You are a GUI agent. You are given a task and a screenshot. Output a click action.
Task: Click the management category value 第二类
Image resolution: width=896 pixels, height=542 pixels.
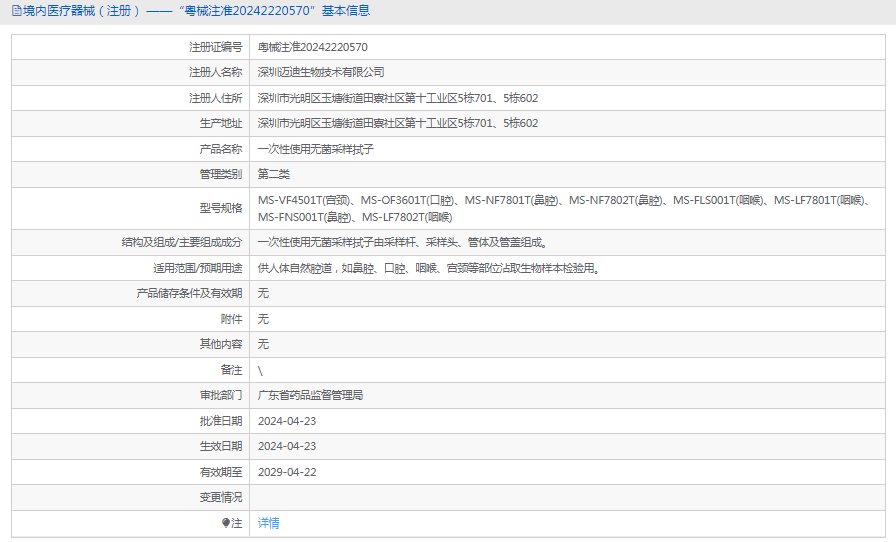click(x=274, y=174)
